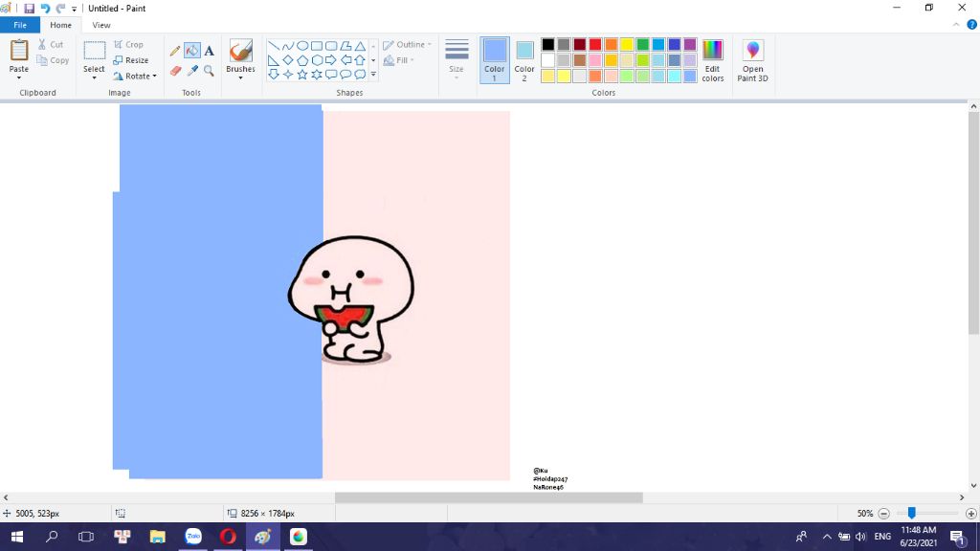Click the Undo arrow icon
The height and width of the screenshot is (551, 980).
coord(45,9)
